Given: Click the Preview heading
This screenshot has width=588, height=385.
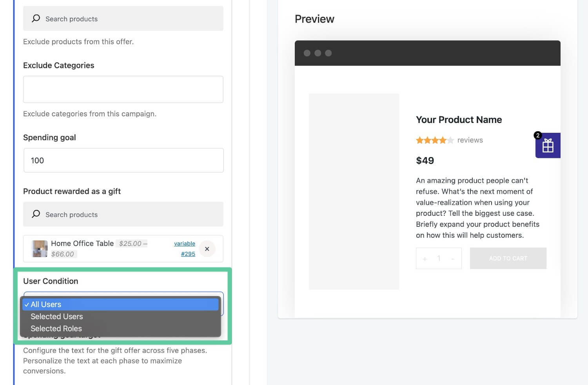Looking at the screenshot, I should (314, 19).
